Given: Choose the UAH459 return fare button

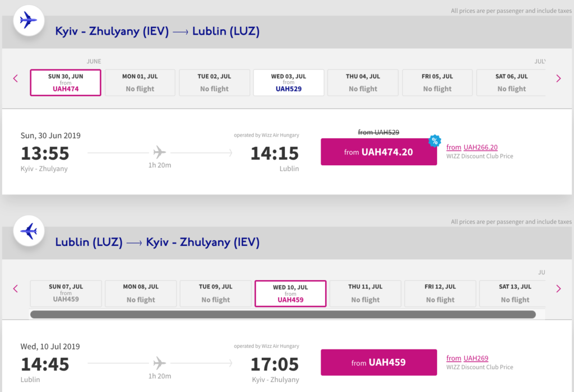Looking at the screenshot, I should click(378, 362).
